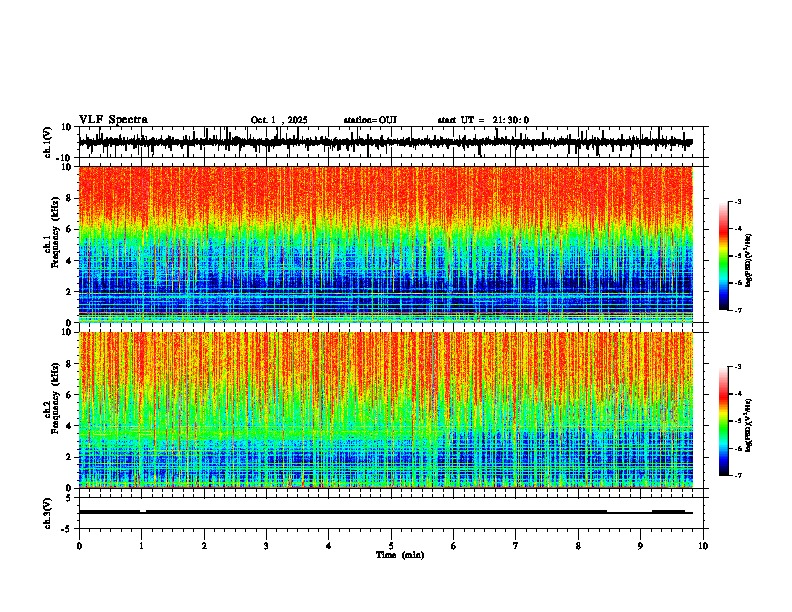Select the date "Oct. 1 , 2025"
792x612 pixels.
coord(279,120)
